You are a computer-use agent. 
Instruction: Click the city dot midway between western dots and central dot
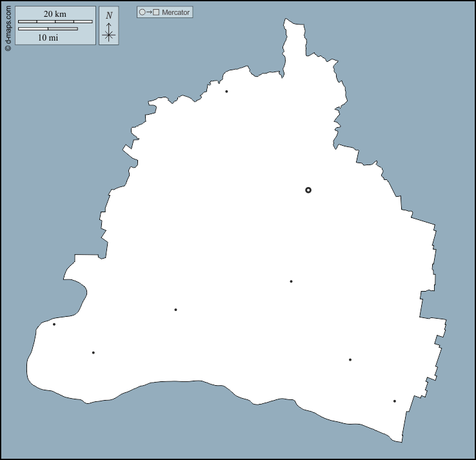coord(175,310)
